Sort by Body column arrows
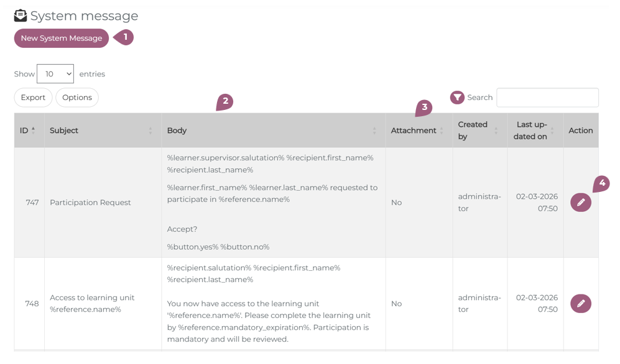The width and height of the screenshot is (620, 364). click(x=374, y=130)
